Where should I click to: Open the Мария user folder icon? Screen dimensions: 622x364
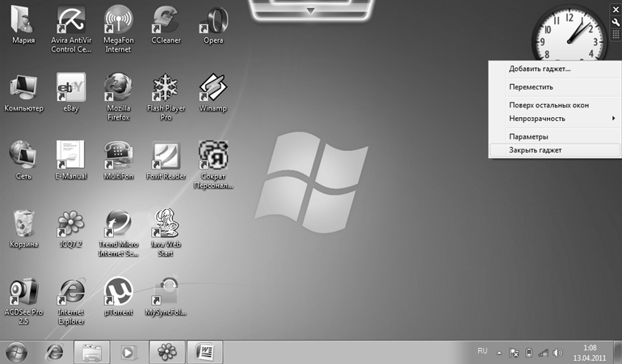click(23, 24)
